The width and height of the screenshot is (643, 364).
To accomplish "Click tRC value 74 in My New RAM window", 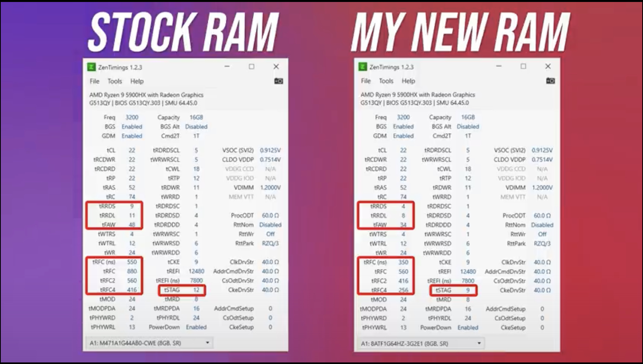I will pos(403,197).
